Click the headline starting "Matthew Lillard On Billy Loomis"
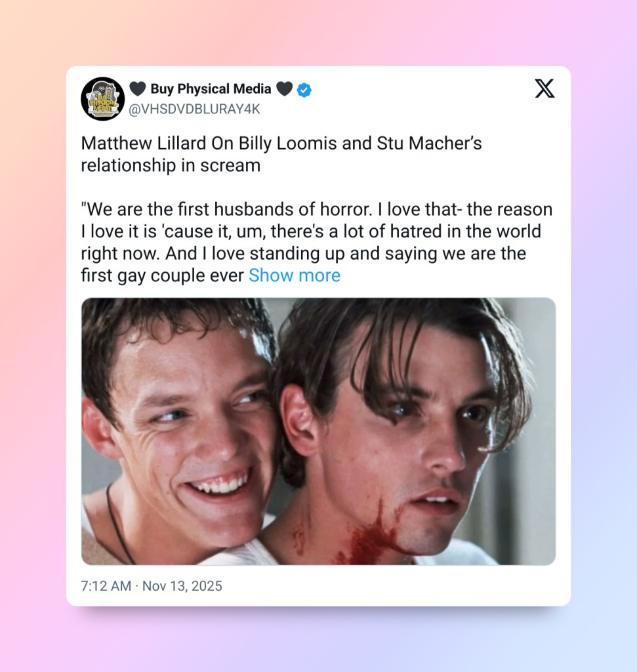This screenshot has width=637, height=672. click(x=281, y=143)
